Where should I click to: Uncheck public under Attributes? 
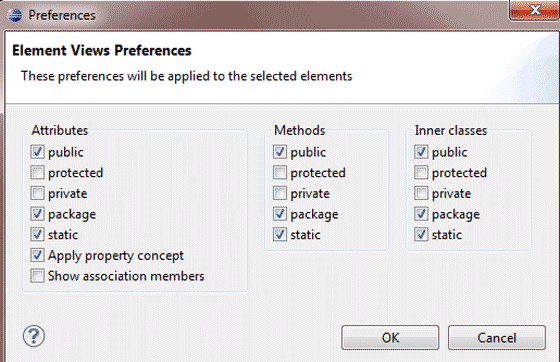(x=37, y=152)
